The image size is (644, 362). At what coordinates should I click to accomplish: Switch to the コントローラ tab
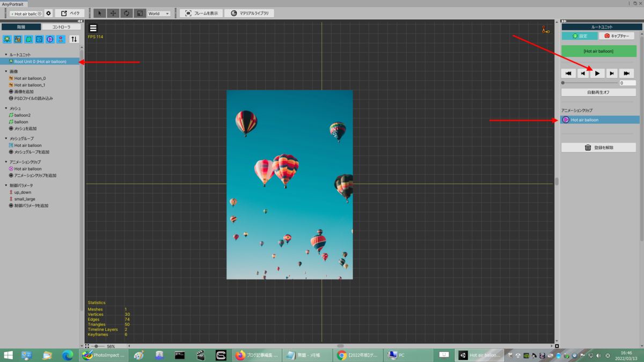pos(61,27)
